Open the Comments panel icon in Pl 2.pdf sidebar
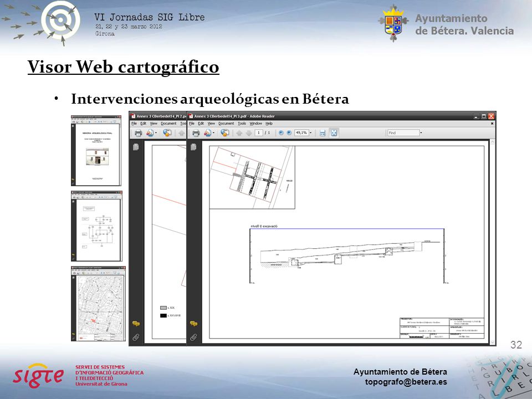This screenshot has height=399, width=532. (x=136, y=324)
